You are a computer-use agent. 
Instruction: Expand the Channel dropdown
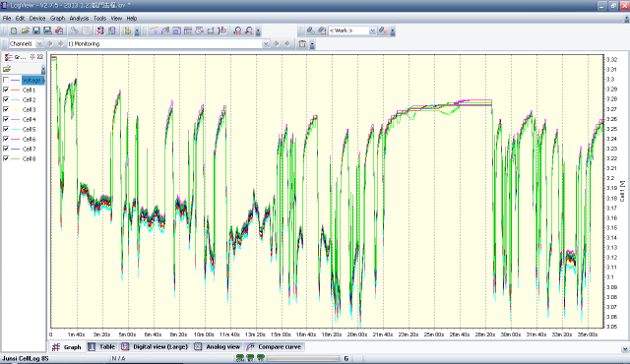[x=39, y=43]
